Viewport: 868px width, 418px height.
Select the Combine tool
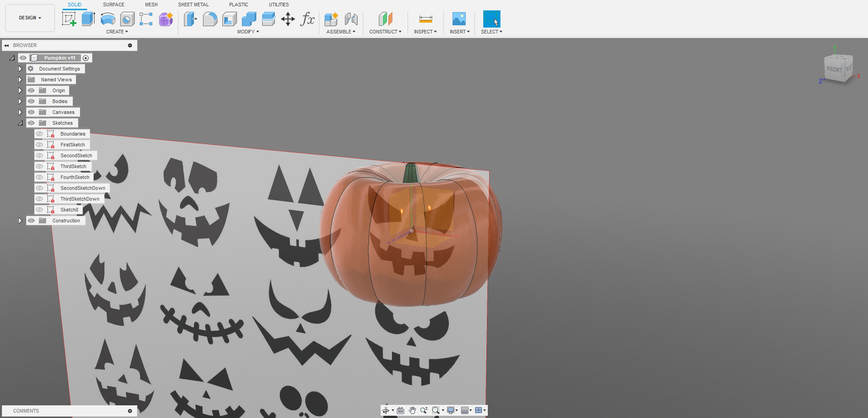tap(249, 19)
